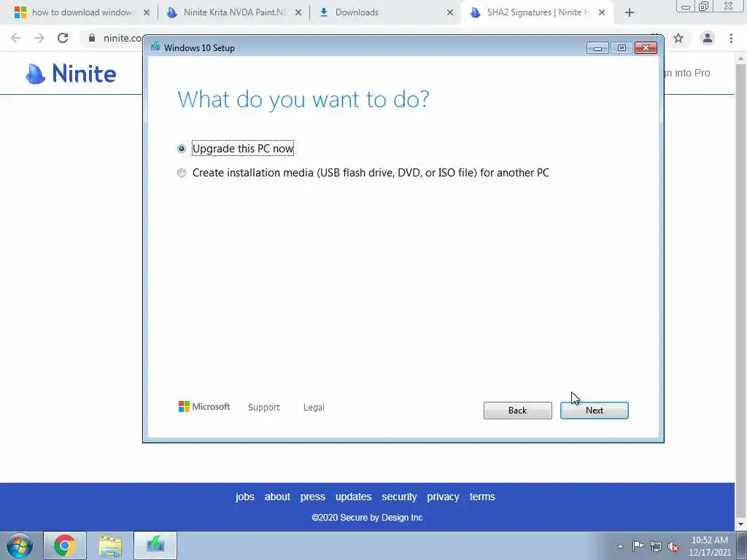Open File Explorer from the taskbar
Viewport: 747px width, 560px height.
click(x=110, y=545)
